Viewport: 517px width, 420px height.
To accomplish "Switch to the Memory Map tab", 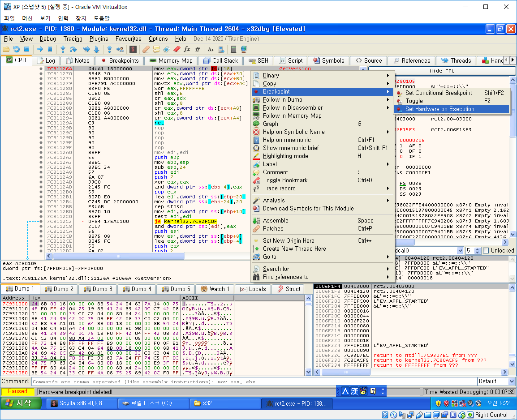I will 171,60.
